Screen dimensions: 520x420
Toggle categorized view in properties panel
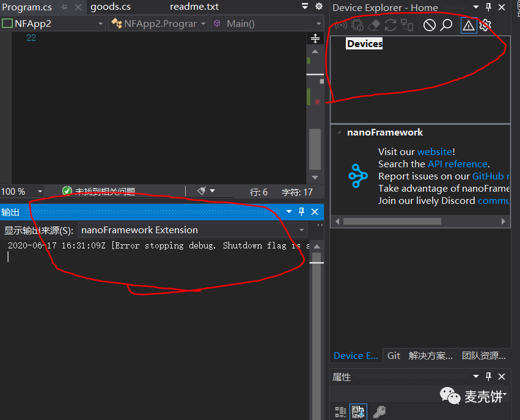point(340,412)
